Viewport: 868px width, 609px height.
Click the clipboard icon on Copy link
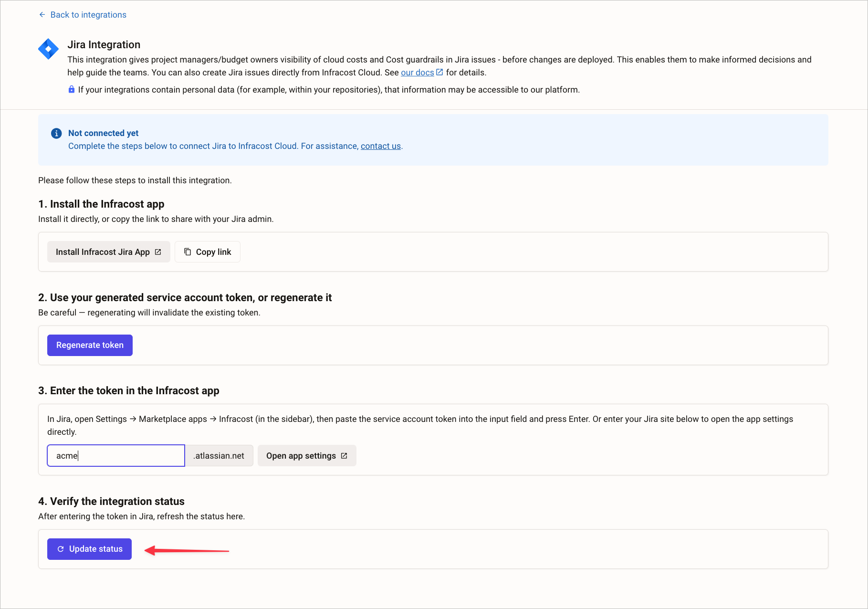click(188, 252)
